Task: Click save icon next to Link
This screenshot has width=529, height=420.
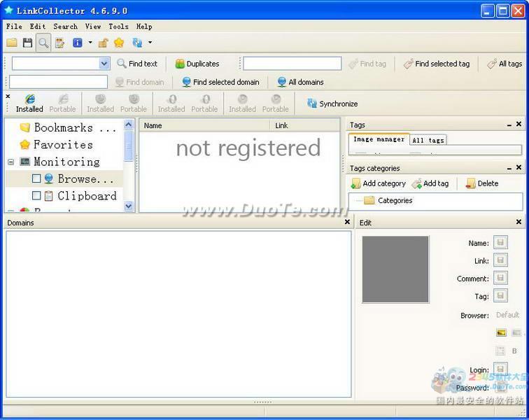Action: coord(501,260)
